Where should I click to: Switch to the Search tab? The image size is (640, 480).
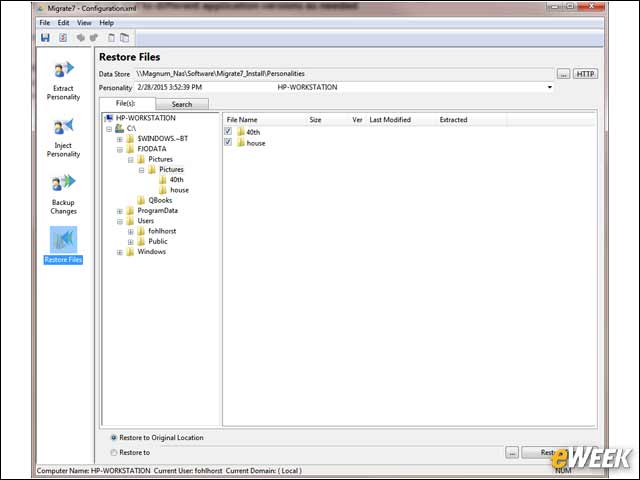(x=182, y=104)
